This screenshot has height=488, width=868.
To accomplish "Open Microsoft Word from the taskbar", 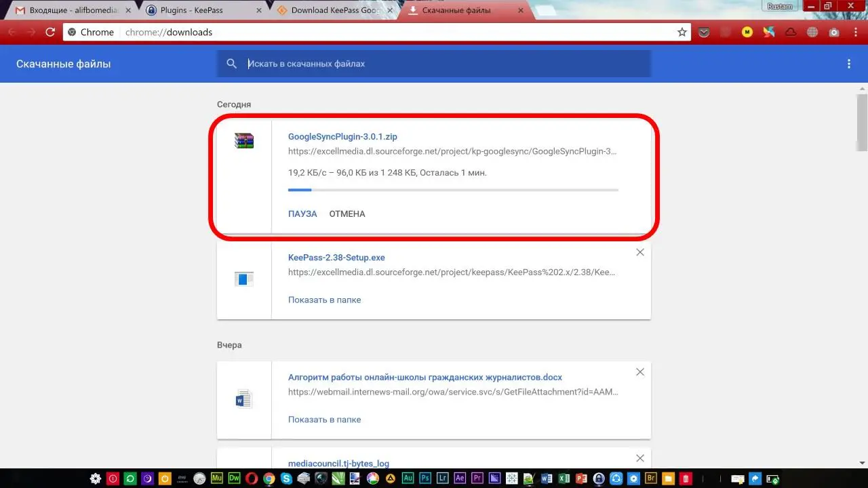I will [547, 479].
